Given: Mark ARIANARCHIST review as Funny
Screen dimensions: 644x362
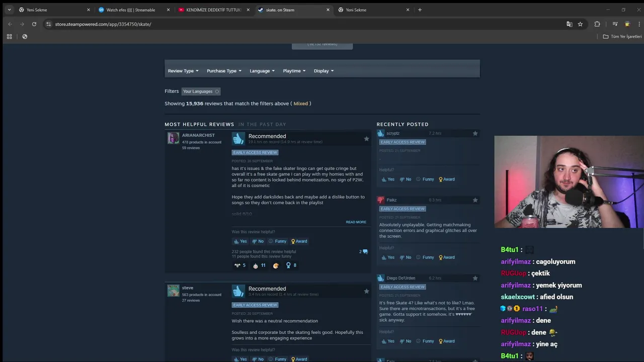Looking at the screenshot, I should point(277,241).
